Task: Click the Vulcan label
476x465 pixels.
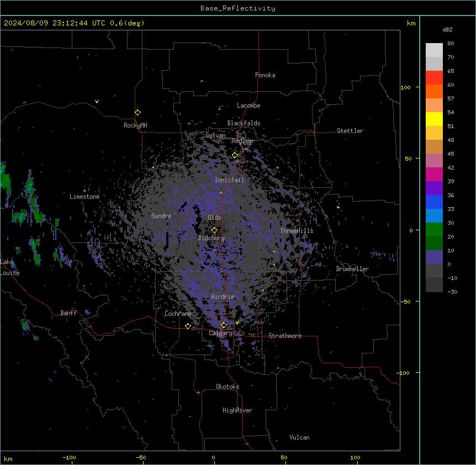Action: tap(300, 437)
